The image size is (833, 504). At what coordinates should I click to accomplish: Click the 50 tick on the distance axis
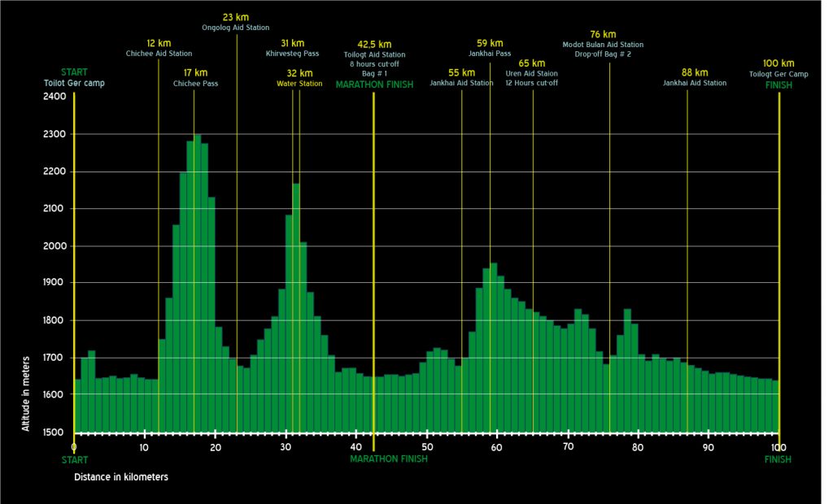(x=426, y=447)
